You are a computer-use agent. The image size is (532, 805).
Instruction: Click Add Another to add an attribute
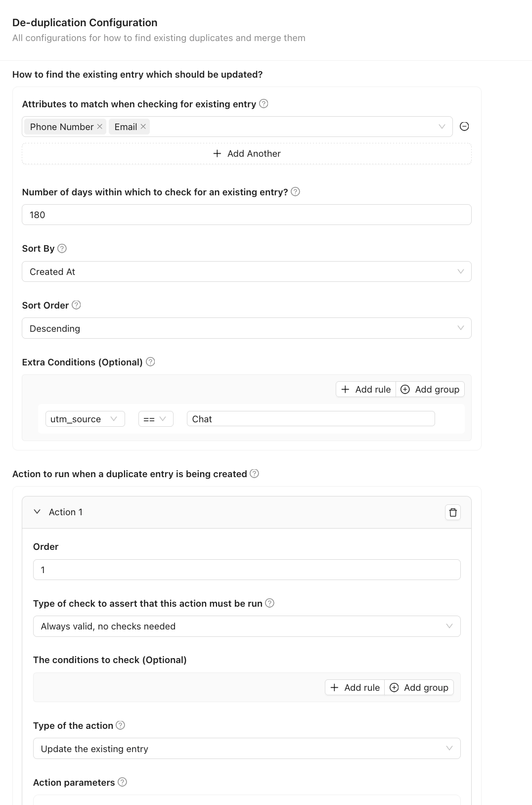pos(247,153)
